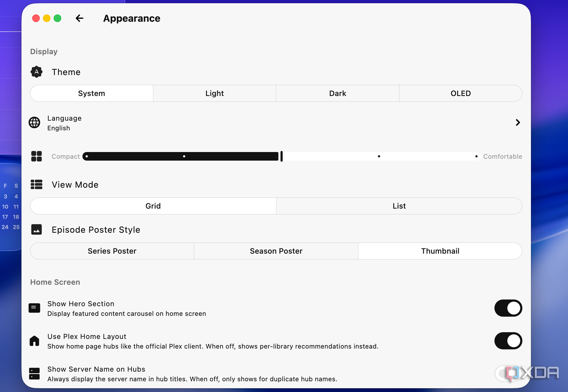Click the Plex Home Layout house icon
The height and width of the screenshot is (392, 568).
[34, 341]
